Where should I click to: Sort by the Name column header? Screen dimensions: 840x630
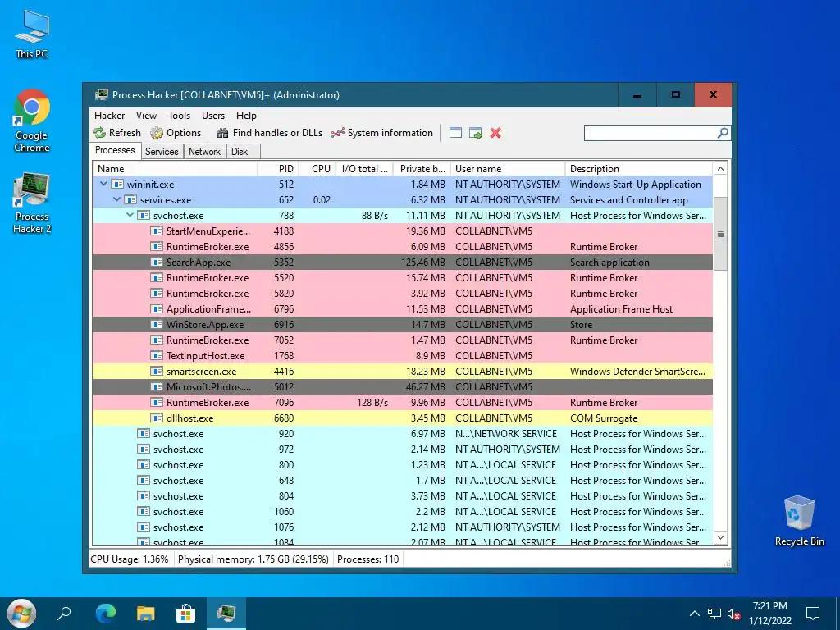(175, 169)
